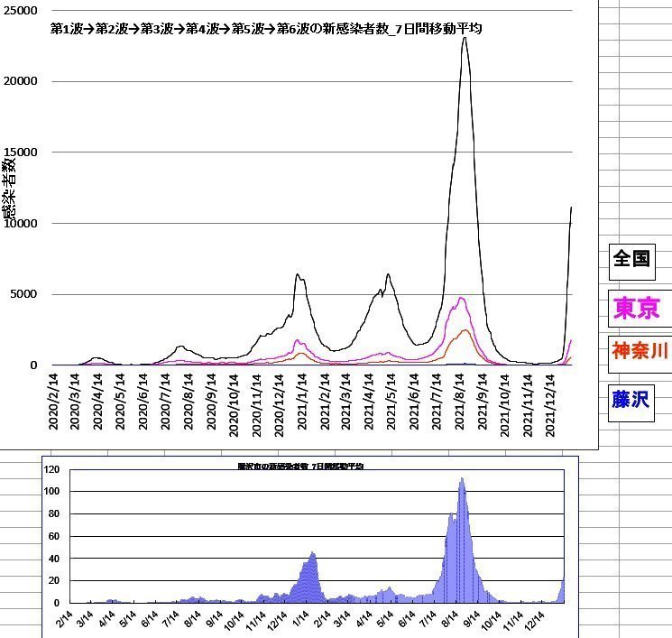Select the 神奈川 legend text box
Screen dimensions: 672x638
[640, 354]
